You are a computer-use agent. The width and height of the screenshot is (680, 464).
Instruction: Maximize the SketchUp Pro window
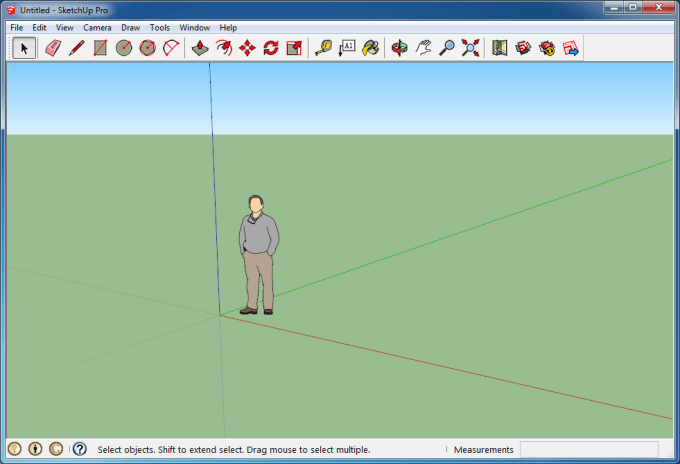point(633,7)
